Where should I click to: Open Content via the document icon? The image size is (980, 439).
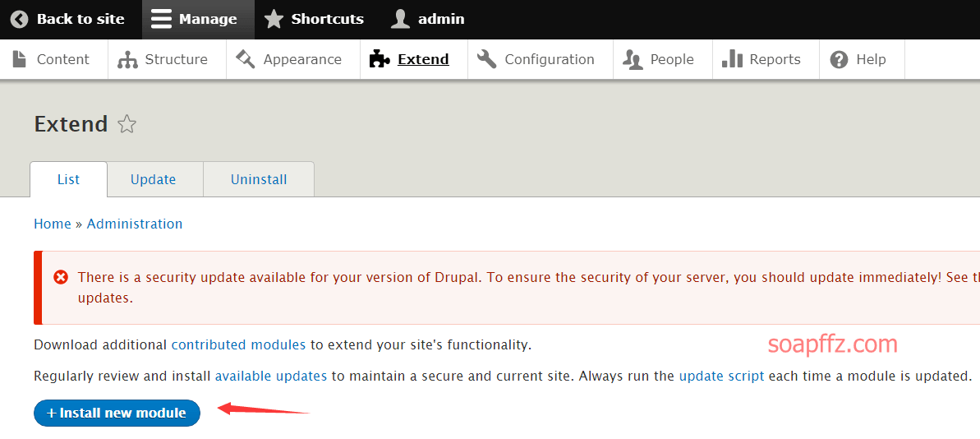tap(20, 59)
